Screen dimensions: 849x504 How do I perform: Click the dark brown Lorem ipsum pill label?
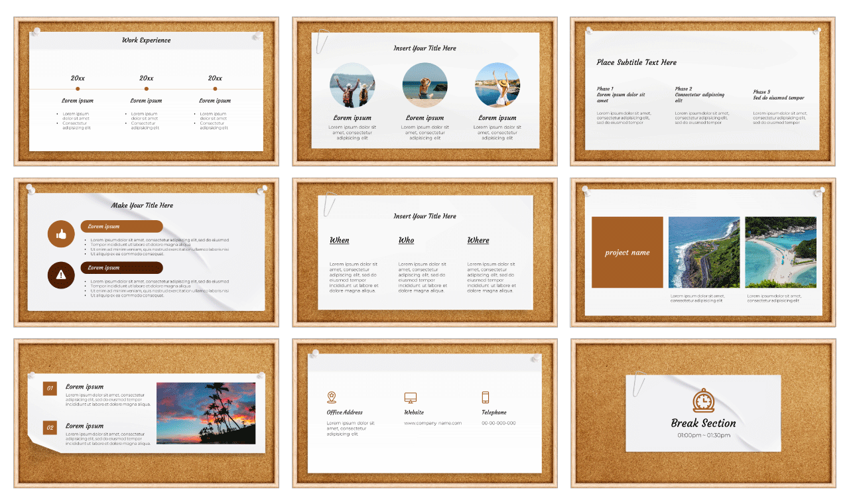click(122, 268)
